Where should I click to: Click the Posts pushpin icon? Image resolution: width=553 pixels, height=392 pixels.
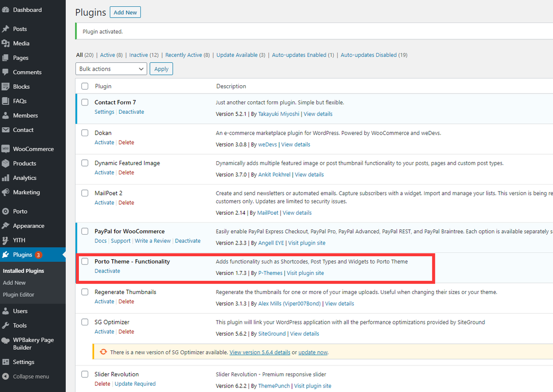(x=6, y=29)
